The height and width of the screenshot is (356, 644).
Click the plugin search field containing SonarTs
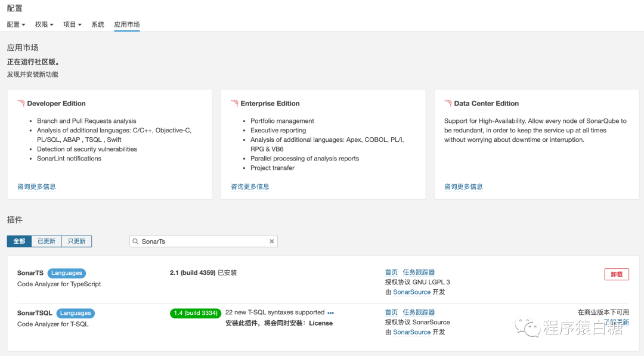(204, 242)
